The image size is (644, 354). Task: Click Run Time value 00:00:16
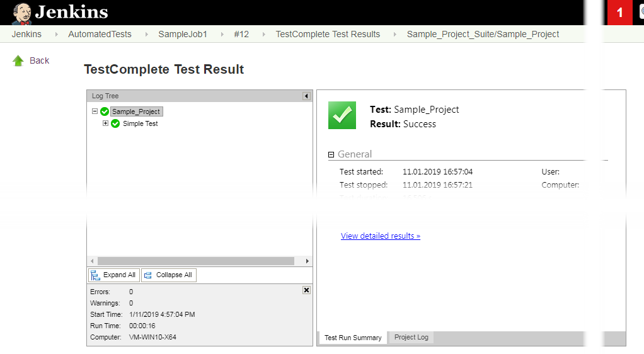pos(142,326)
